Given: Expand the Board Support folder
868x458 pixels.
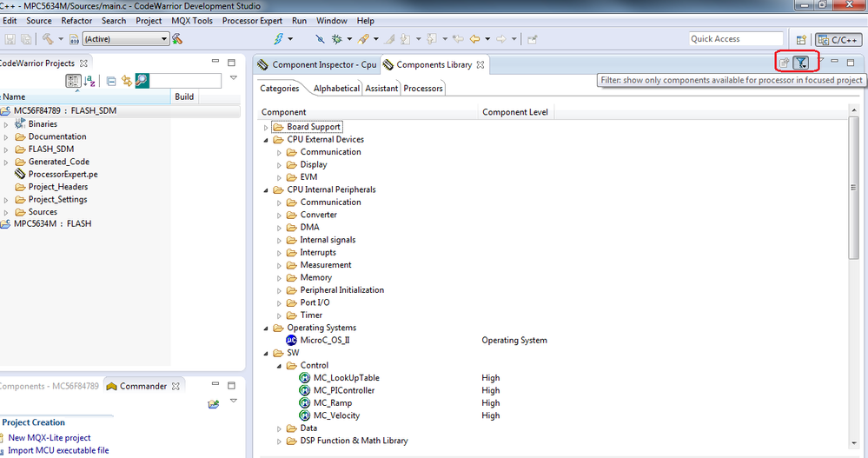Looking at the screenshot, I should click(266, 128).
